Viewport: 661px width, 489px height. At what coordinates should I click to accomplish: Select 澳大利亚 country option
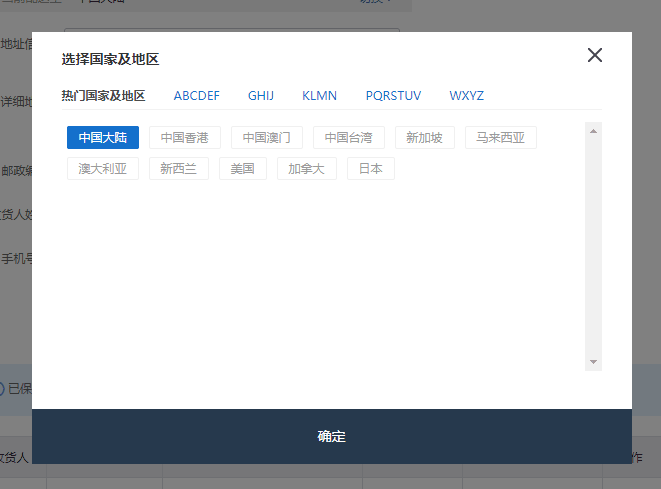coord(103,169)
